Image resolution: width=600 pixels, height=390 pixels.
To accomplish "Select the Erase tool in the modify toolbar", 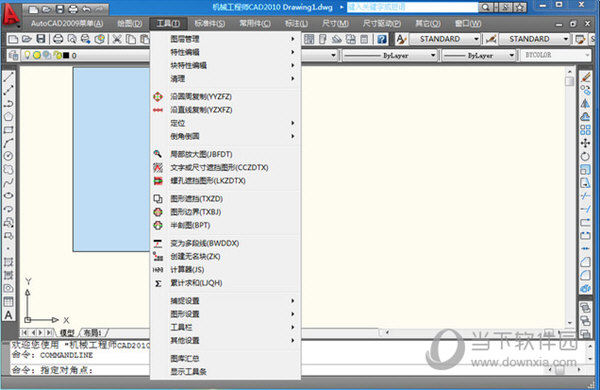I will tap(585, 77).
